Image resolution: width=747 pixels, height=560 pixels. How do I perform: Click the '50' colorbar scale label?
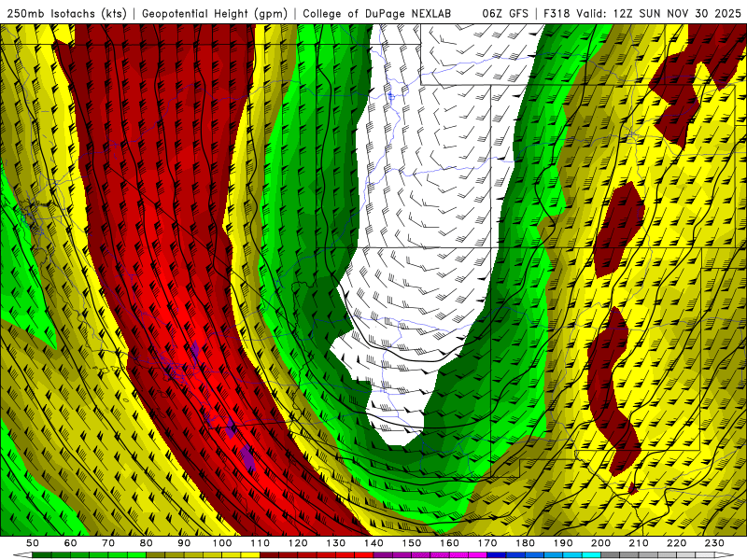point(33,543)
